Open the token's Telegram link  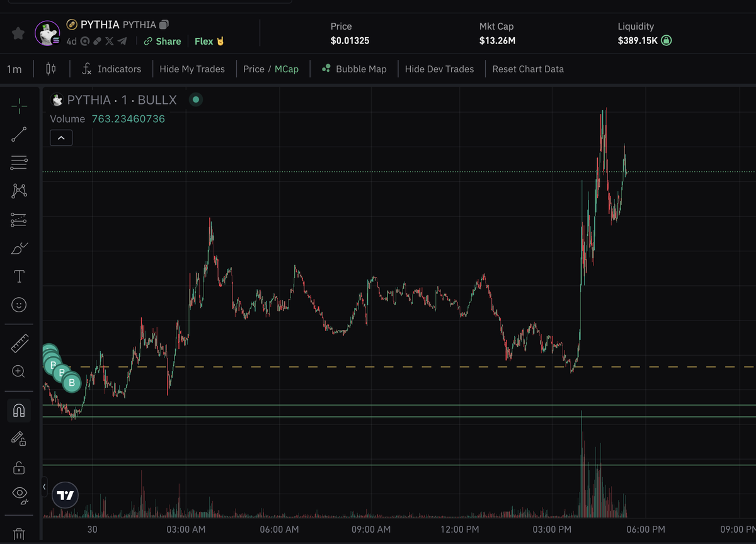coord(122,41)
